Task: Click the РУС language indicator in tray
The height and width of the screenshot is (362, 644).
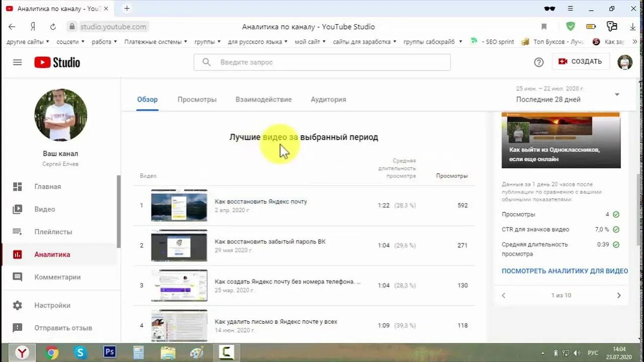Action: [593, 353]
